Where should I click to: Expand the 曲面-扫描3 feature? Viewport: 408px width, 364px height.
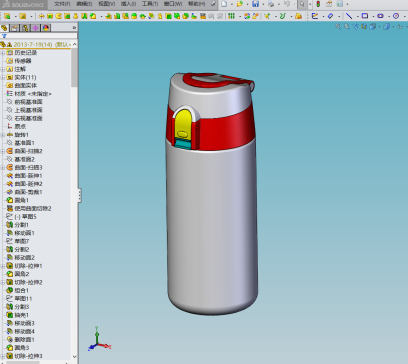coord(3,167)
